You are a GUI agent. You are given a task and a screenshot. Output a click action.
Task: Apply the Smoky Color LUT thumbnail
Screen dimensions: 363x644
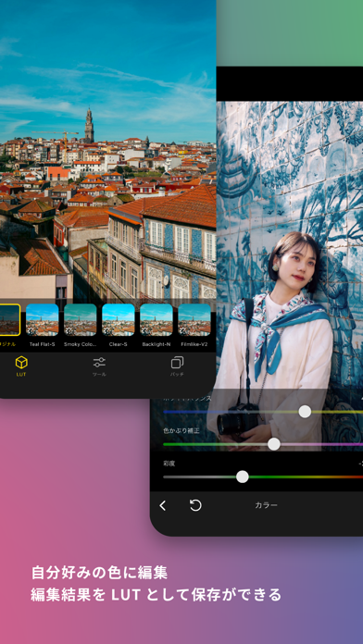tap(81, 320)
